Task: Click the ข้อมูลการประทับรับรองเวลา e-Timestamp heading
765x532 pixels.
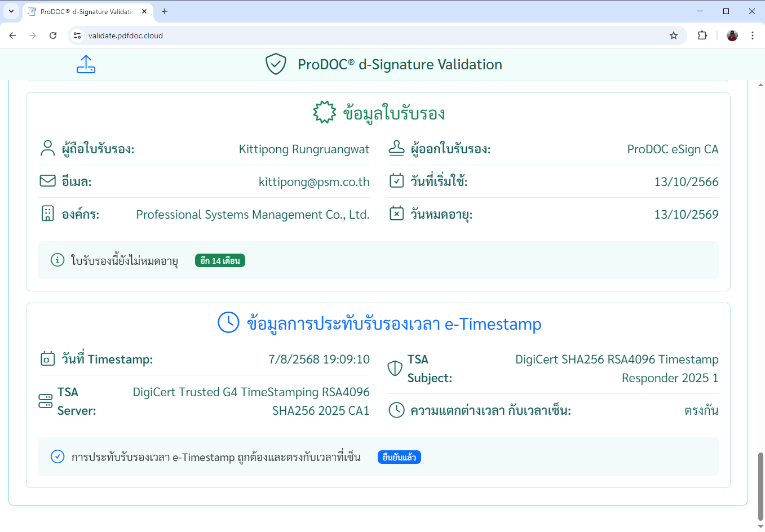Action: point(394,323)
